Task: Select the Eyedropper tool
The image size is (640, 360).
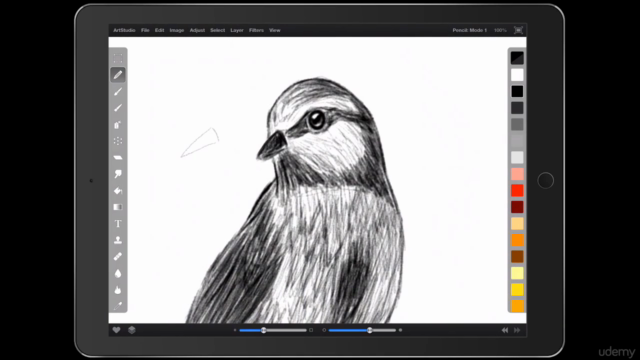Action: [x=118, y=306]
